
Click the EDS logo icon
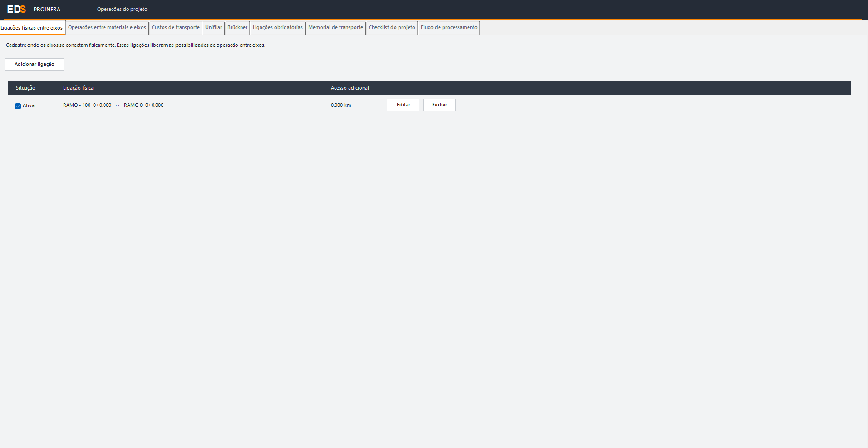tap(16, 9)
